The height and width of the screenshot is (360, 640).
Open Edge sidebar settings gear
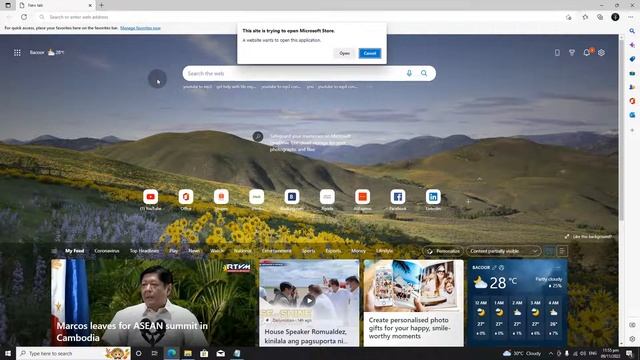(632, 339)
